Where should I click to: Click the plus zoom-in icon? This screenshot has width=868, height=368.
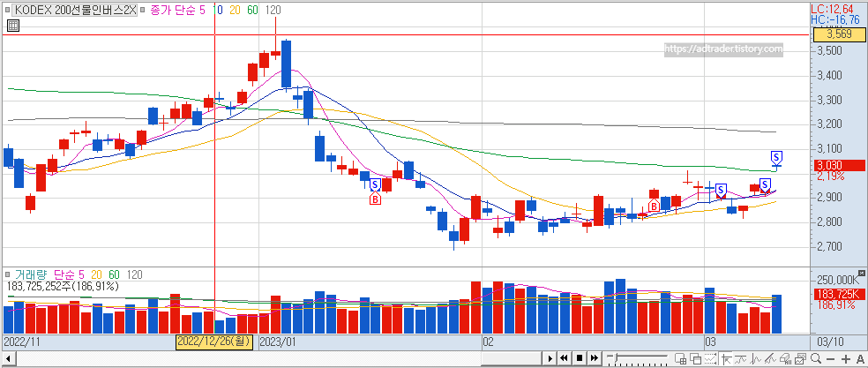pyautogui.click(x=846, y=359)
